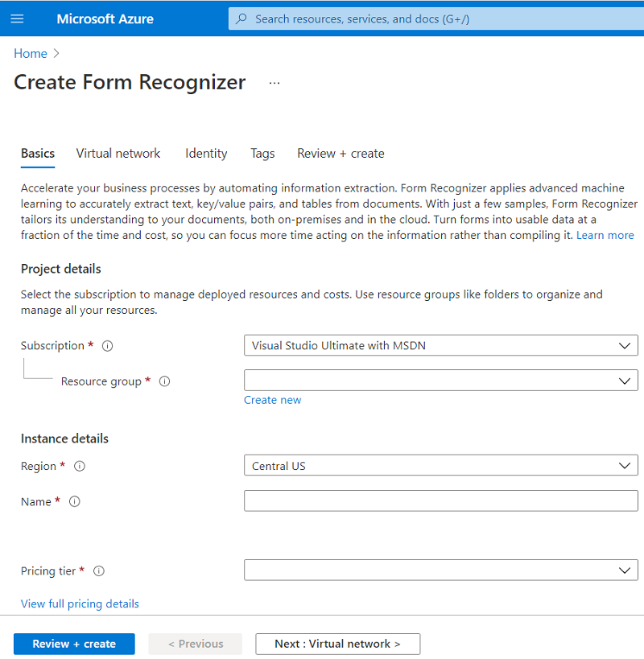Open the Region selection dropdown

click(440, 465)
